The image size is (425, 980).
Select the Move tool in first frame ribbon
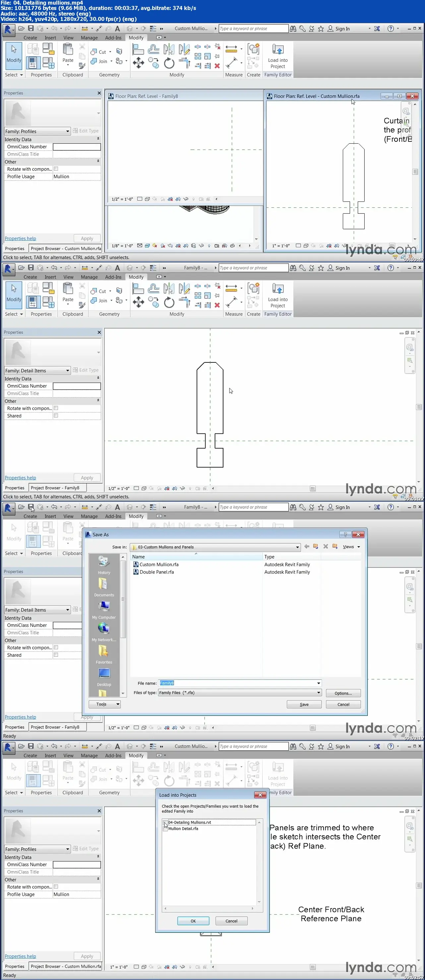138,63
